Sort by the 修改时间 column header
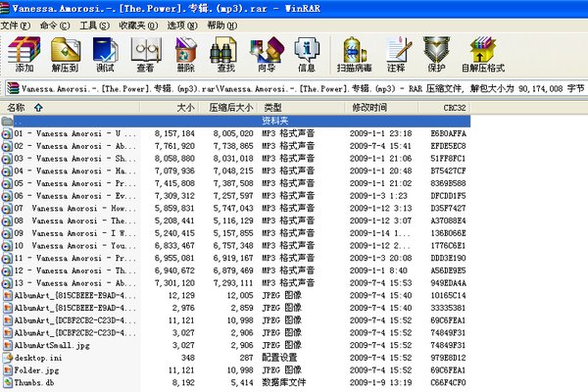 pos(381,108)
